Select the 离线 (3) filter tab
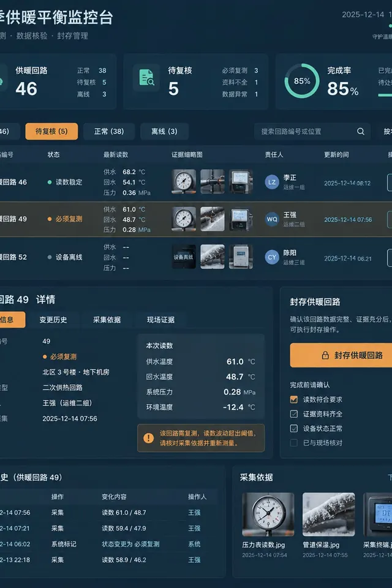392x588 pixels. [164, 131]
